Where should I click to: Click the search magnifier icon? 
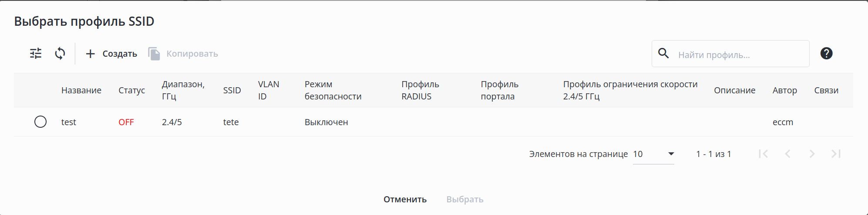pos(663,54)
